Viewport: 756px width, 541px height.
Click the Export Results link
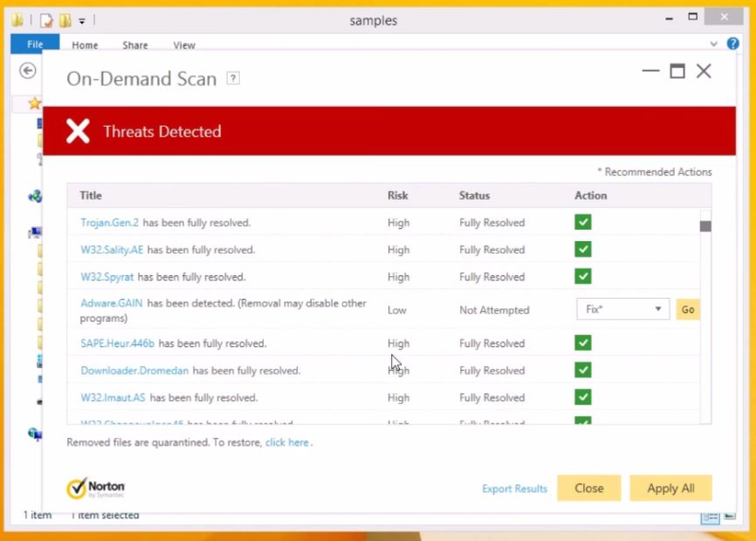click(514, 489)
